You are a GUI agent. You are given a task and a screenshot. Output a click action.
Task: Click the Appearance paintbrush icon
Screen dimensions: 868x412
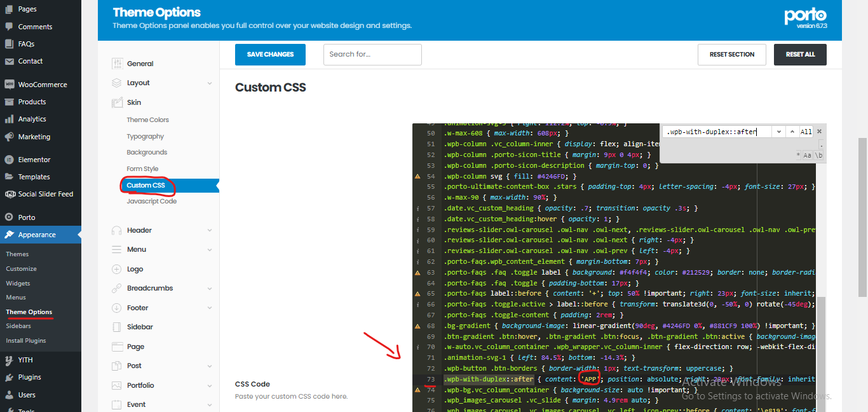(9, 235)
